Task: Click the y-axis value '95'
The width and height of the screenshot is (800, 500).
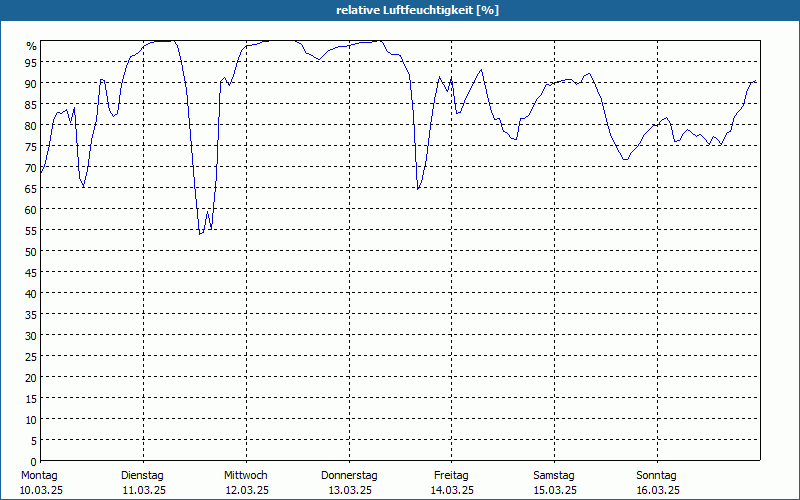Action: point(31,62)
